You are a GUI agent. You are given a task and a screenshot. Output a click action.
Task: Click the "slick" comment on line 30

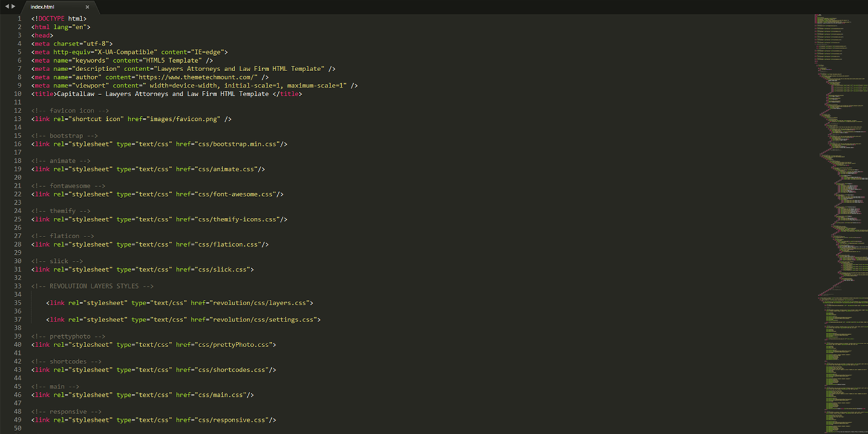point(57,262)
